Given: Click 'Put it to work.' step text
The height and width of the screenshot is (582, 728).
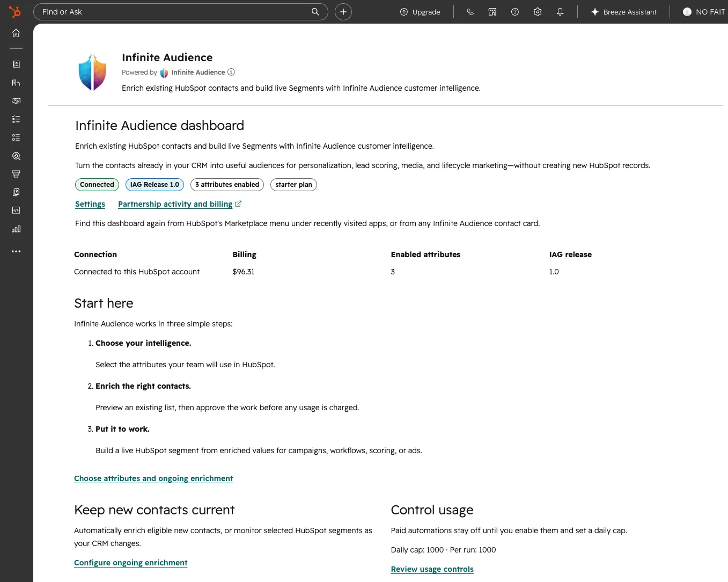Looking at the screenshot, I should [x=122, y=429].
